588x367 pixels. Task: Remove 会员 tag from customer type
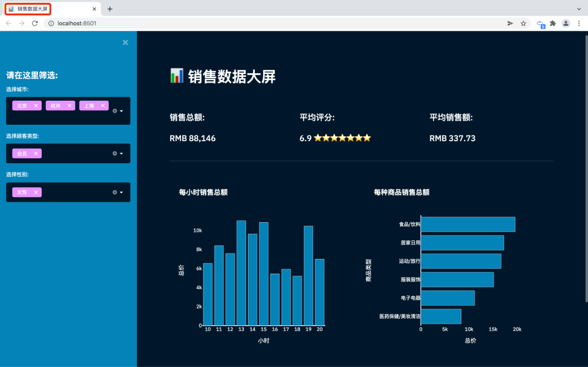[36, 154]
